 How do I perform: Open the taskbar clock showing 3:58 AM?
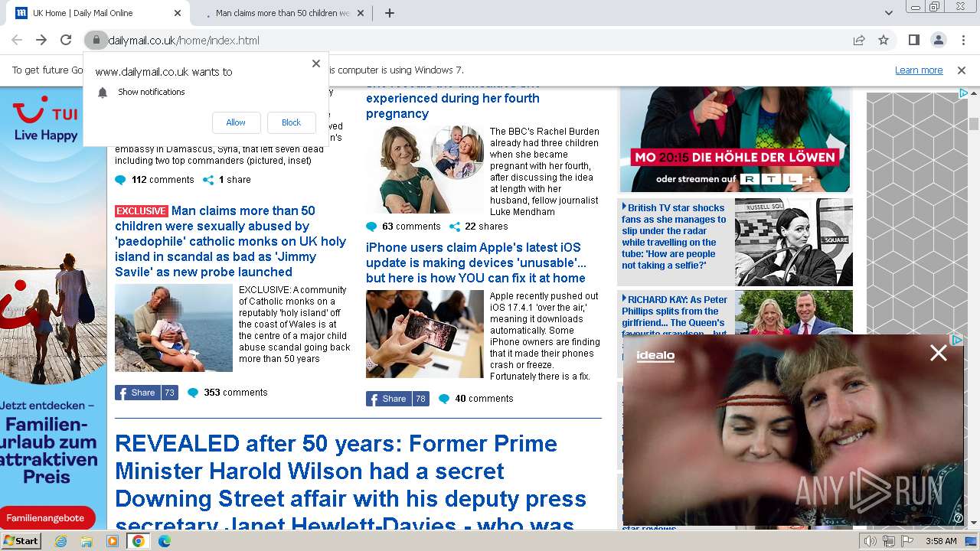(x=941, y=541)
